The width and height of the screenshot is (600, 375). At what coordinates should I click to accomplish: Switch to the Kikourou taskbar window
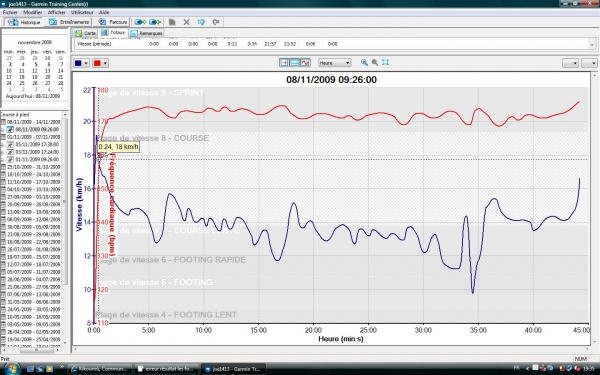click(x=100, y=369)
